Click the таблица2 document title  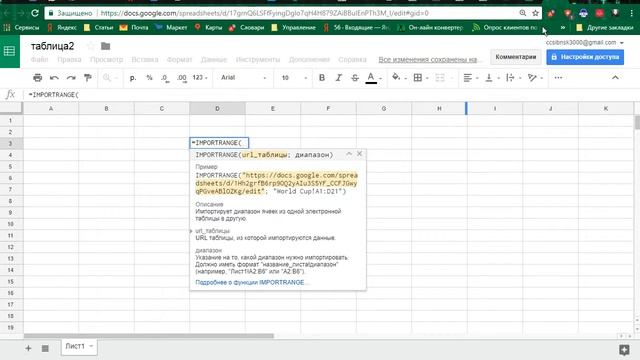(53, 46)
